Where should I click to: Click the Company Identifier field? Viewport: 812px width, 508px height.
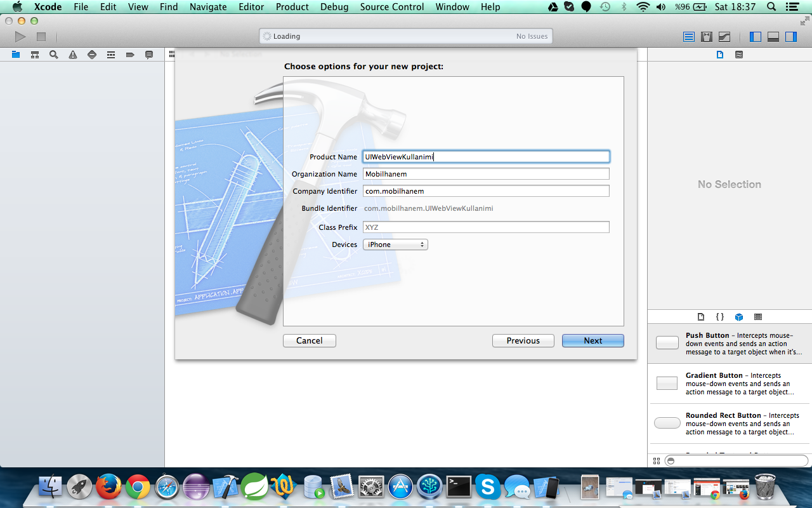pos(486,191)
